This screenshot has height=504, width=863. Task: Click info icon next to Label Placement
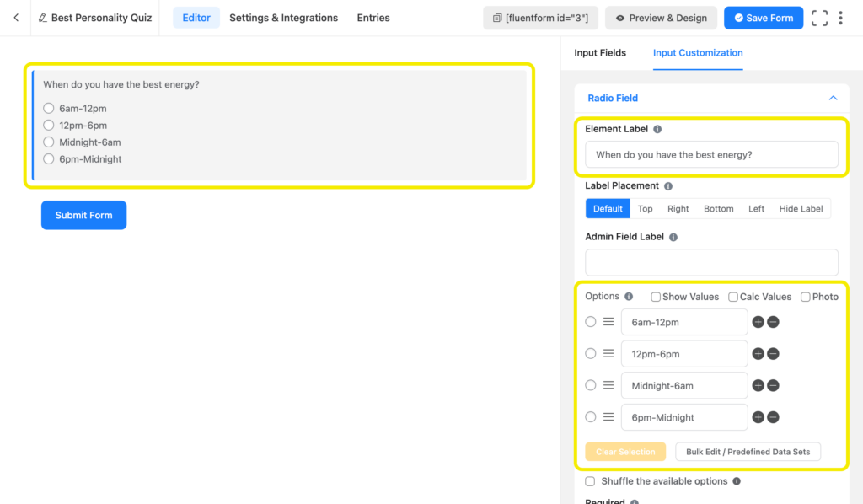(x=668, y=186)
